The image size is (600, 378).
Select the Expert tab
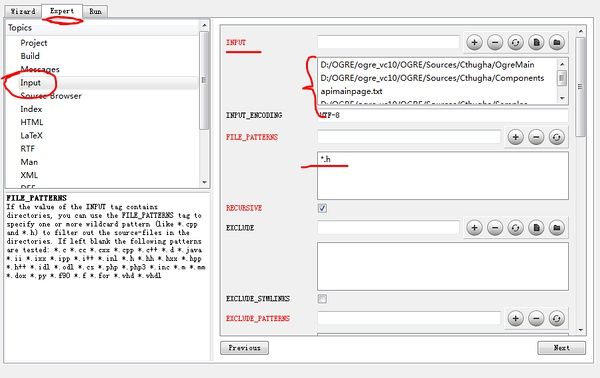pyautogui.click(x=62, y=11)
